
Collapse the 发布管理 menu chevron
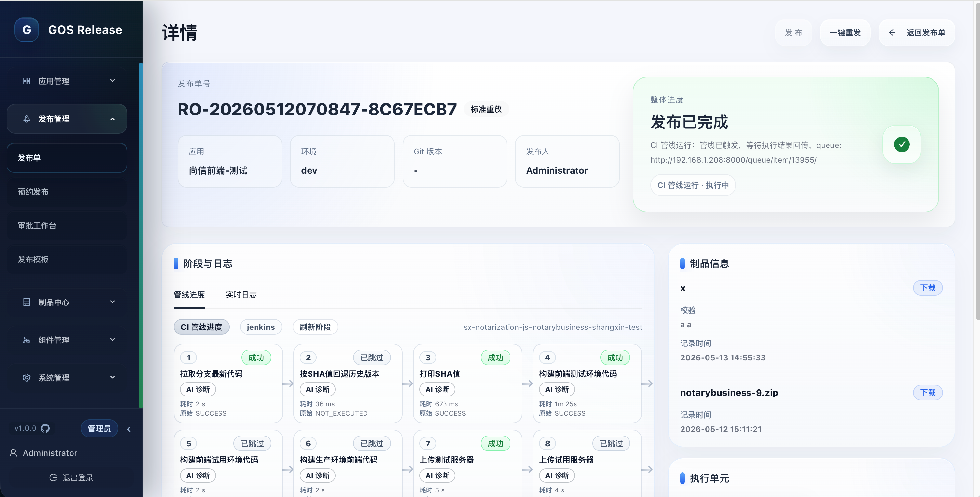click(113, 119)
